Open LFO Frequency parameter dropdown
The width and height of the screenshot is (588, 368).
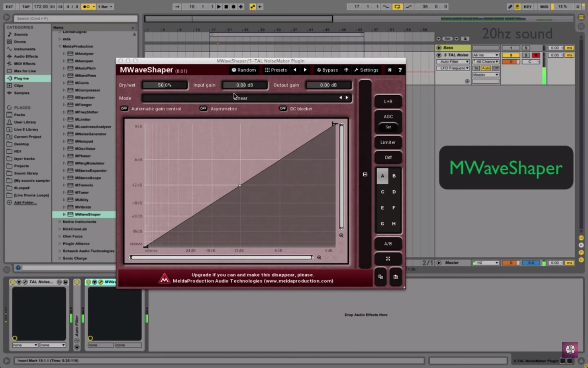pos(454,68)
